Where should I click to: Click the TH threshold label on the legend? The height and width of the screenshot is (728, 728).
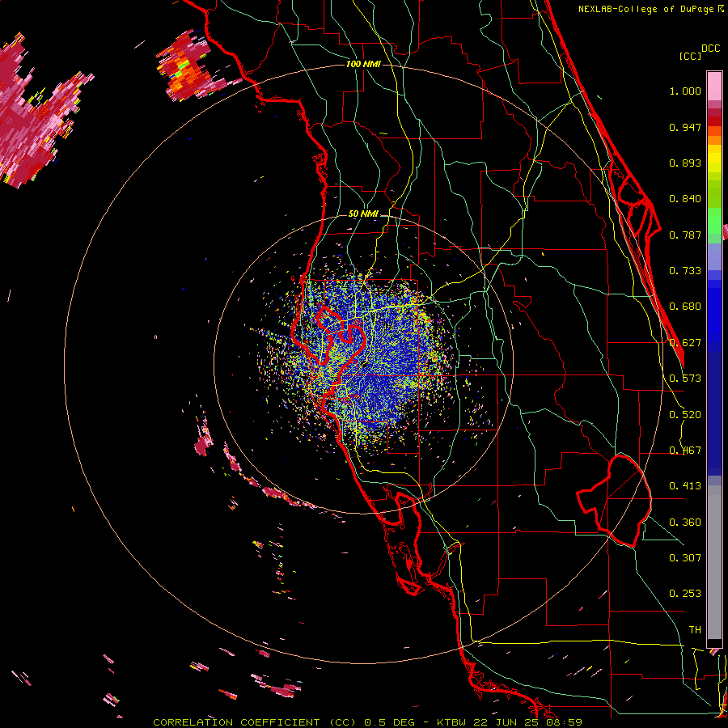pos(695,630)
